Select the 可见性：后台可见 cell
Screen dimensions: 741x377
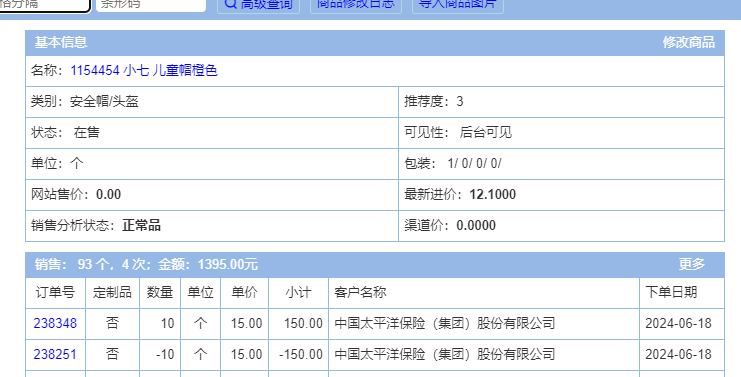561,133
